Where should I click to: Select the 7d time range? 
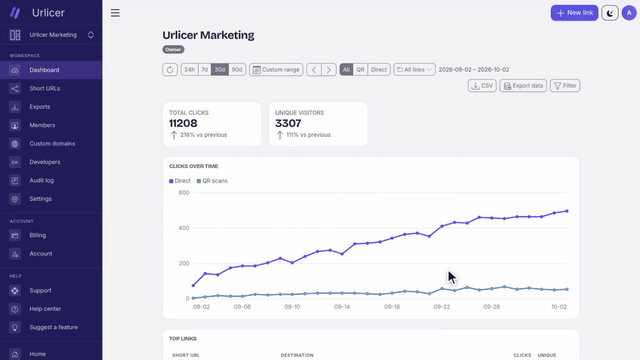[x=204, y=70]
